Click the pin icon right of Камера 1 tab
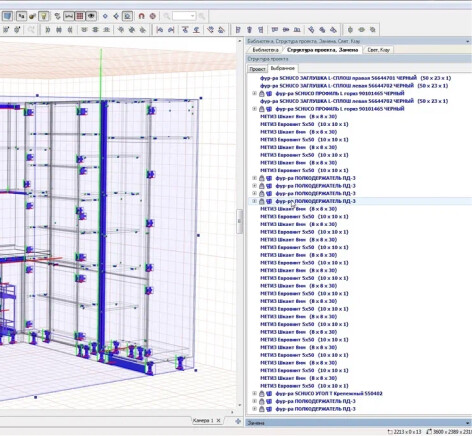This screenshot has height=436, width=472. (238, 421)
